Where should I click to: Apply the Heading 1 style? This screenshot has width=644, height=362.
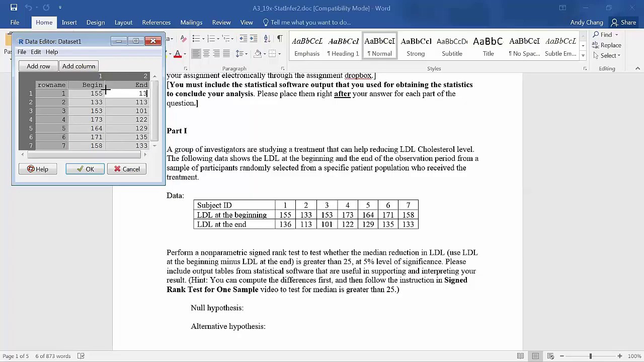pyautogui.click(x=343, y=47)
